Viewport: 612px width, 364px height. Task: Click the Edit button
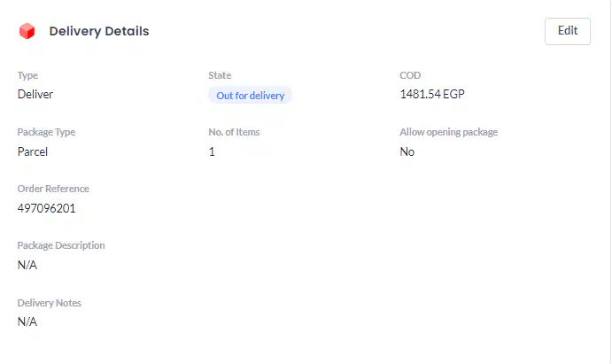pyautogui.click(x=568, y=31)
